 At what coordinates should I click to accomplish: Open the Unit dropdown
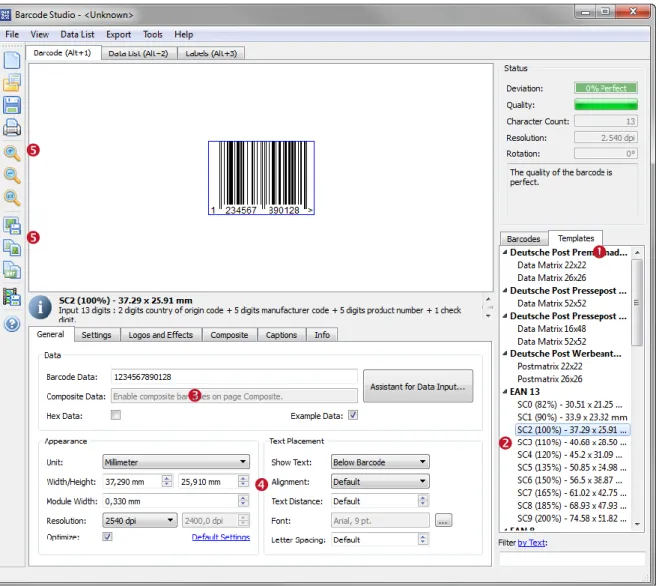176,462
